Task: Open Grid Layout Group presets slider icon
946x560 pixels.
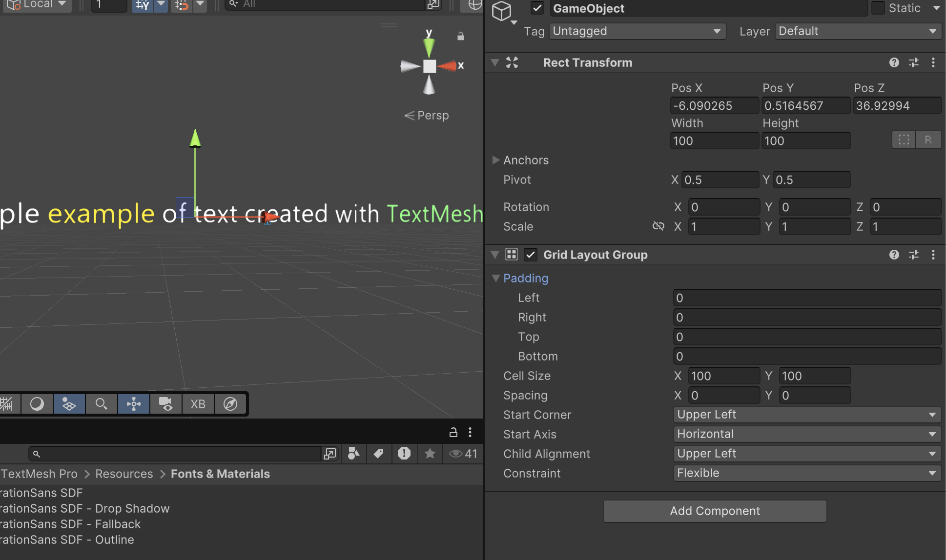Action: pyautogui.click(x=913, y=255)
